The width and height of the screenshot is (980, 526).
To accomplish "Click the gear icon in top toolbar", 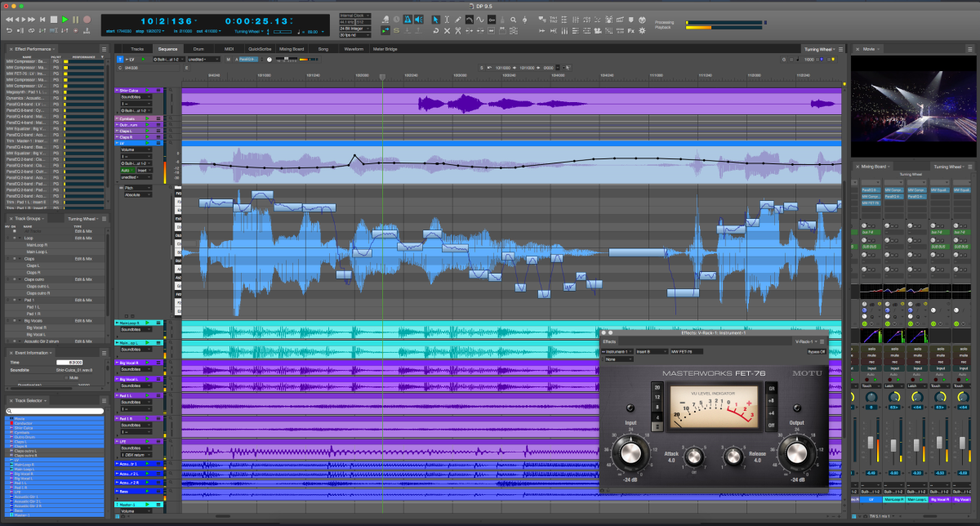I will tap(642, 31).
